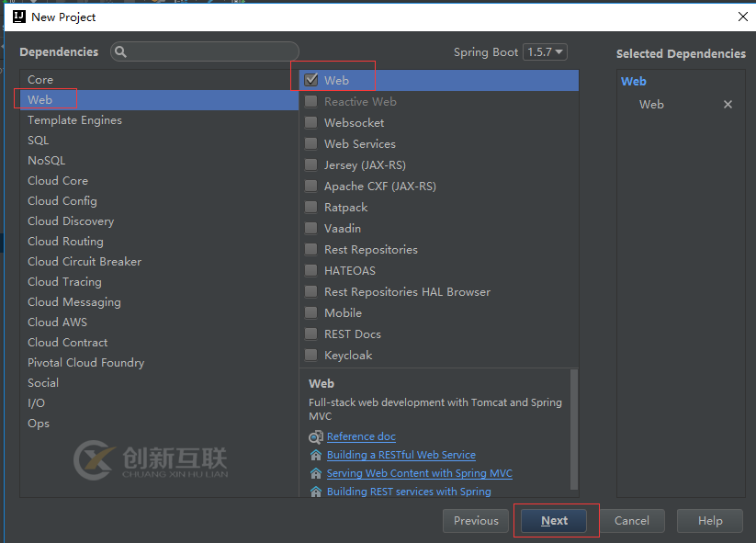Check the Mobile dependency
This screenshot has width=756, height=543.
click(311, 313)
